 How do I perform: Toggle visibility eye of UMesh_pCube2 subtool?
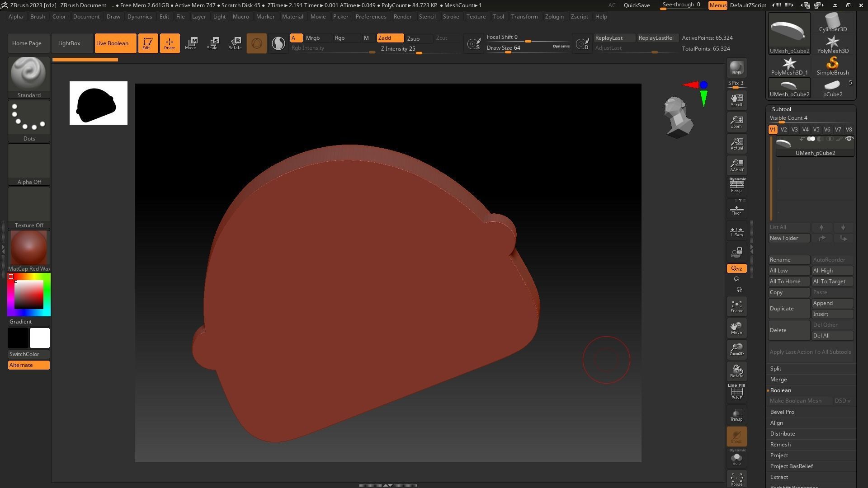pos(849,139)
